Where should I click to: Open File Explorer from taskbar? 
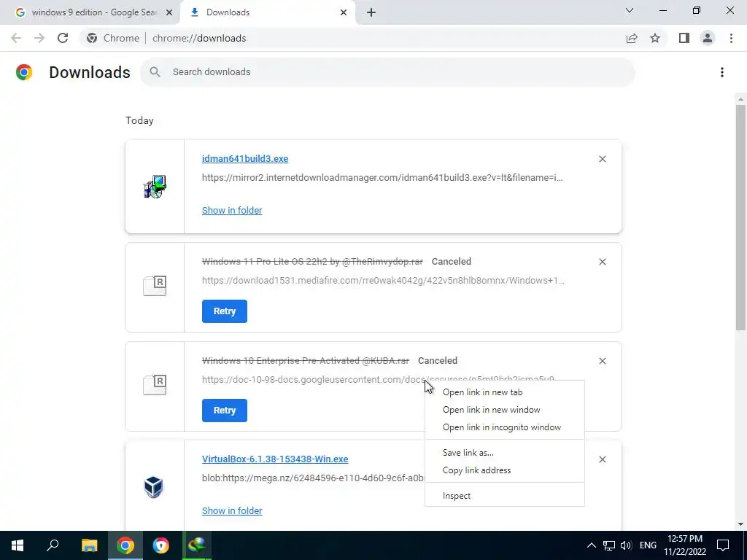[x=89, y=545]
